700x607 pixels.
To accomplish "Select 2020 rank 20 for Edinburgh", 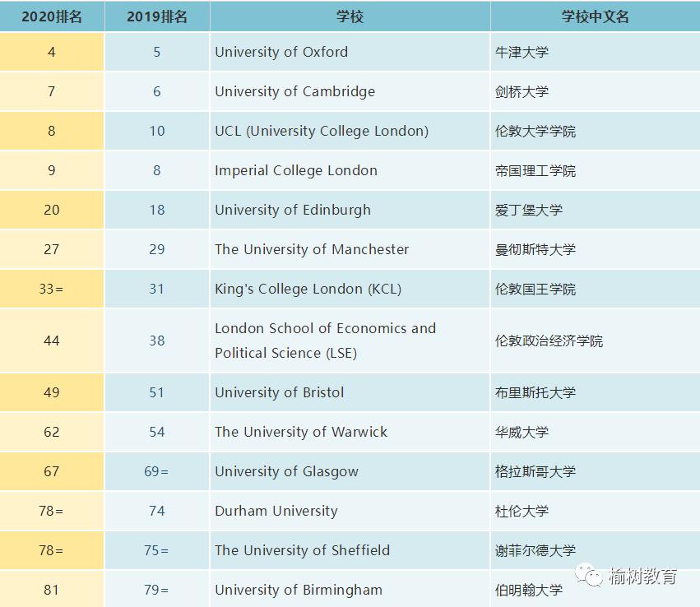I will point(52,210).
